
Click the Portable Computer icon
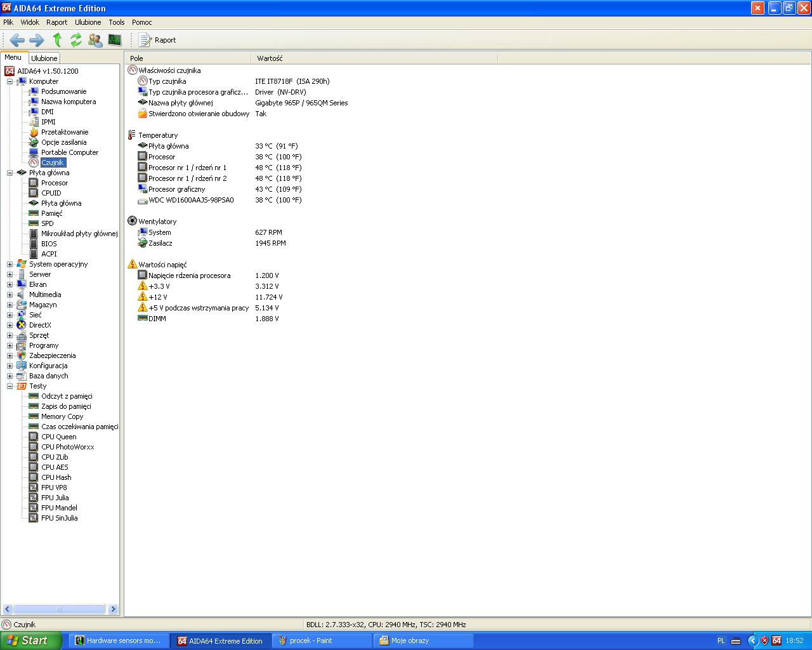click(x=34, y=152)
